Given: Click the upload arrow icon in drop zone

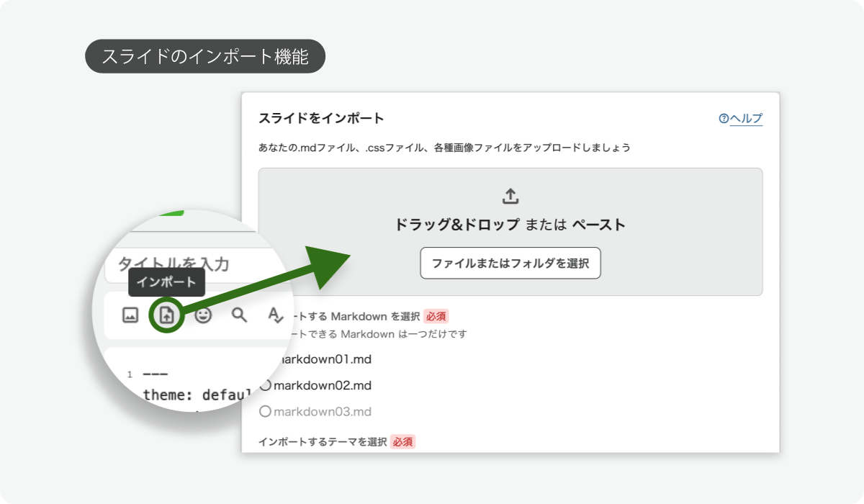Looking at the screenshot, I should (510, 196).
